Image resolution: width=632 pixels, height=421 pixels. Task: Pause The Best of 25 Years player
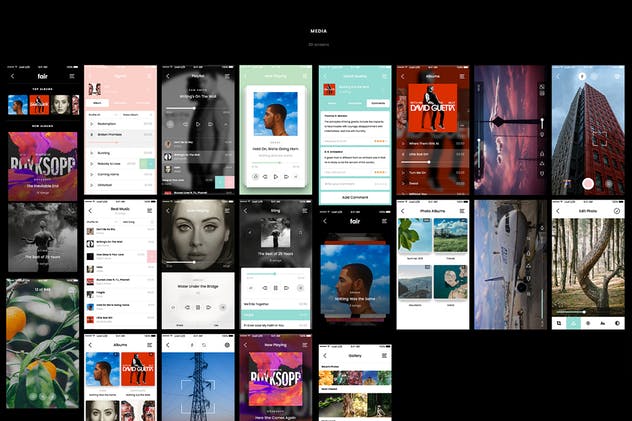pos(276,288)
